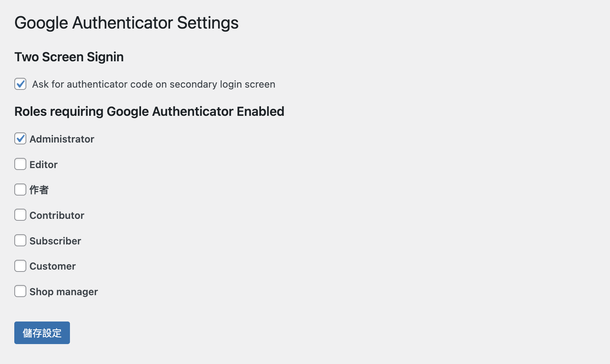Click the Subscriber label text
Image resolution: width=610 pixels, height=364 pixels.
55,241
